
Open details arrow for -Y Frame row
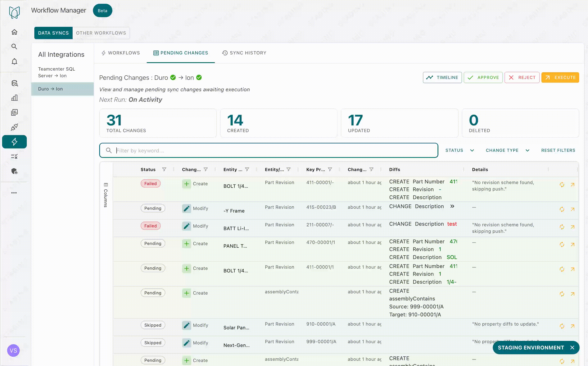(x=572, y=209)
